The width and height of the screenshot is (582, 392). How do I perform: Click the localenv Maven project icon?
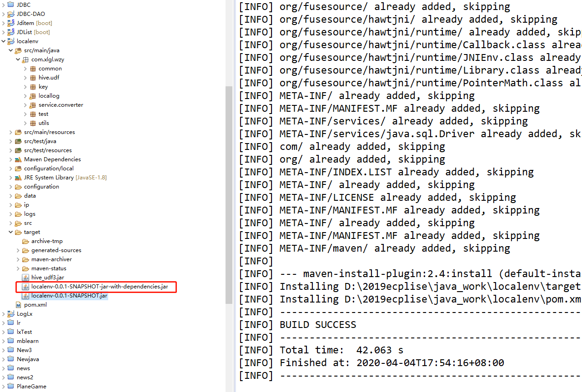[11, 41]
